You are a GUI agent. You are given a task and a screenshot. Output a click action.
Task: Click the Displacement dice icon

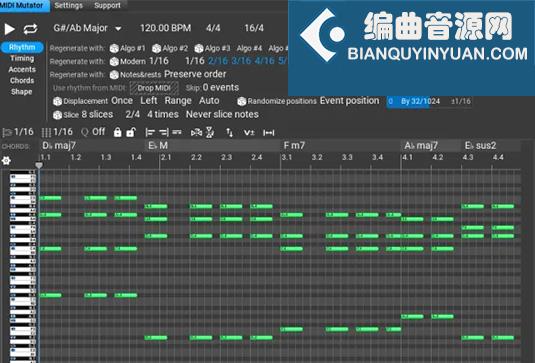pyautogui.click(x=57, y=101)
